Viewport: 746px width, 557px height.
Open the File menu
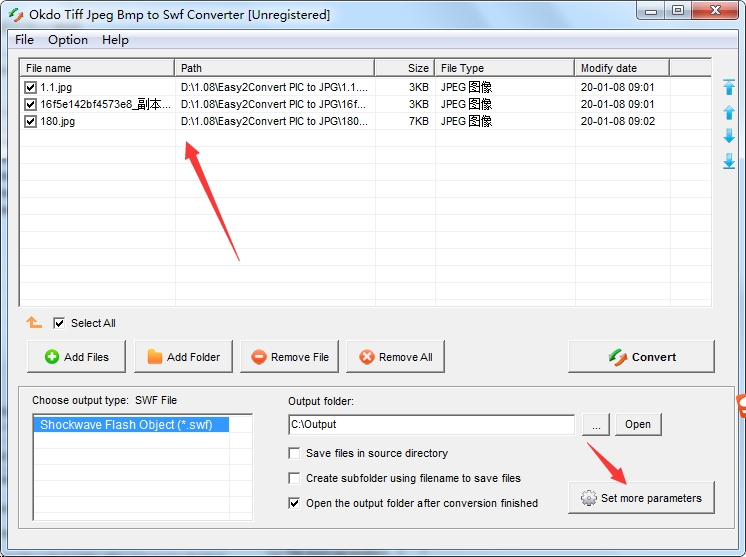[24, 40]
